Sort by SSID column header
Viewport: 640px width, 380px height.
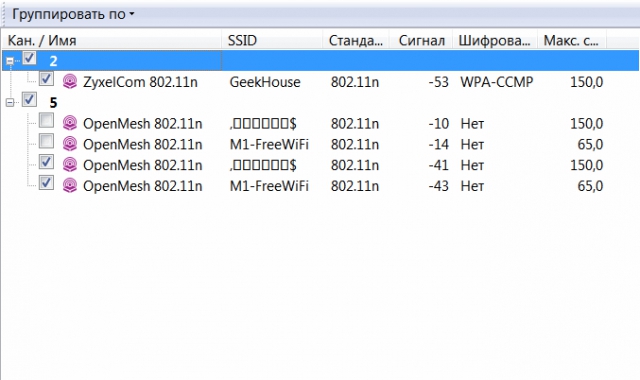[x=272, y=40]
